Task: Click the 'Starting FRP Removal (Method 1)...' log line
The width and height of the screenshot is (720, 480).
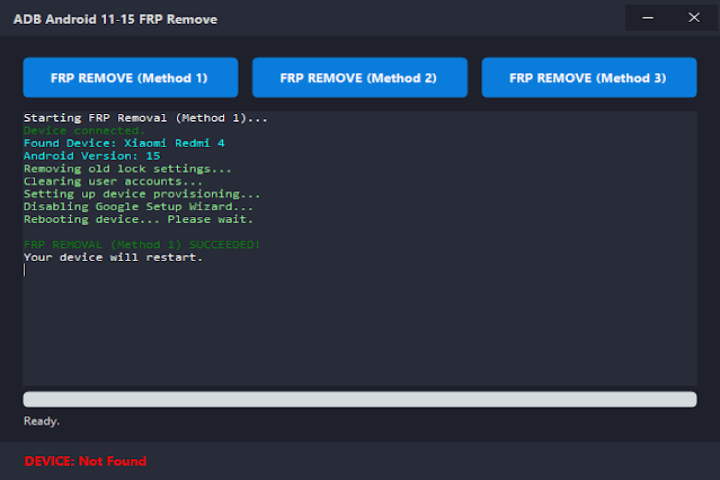Action: point(145,118)
